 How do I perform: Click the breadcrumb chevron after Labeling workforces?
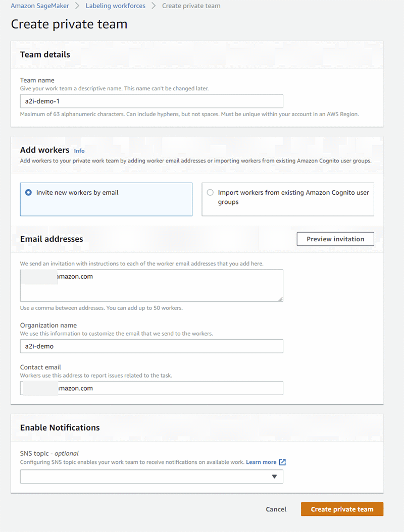(154, 6)
